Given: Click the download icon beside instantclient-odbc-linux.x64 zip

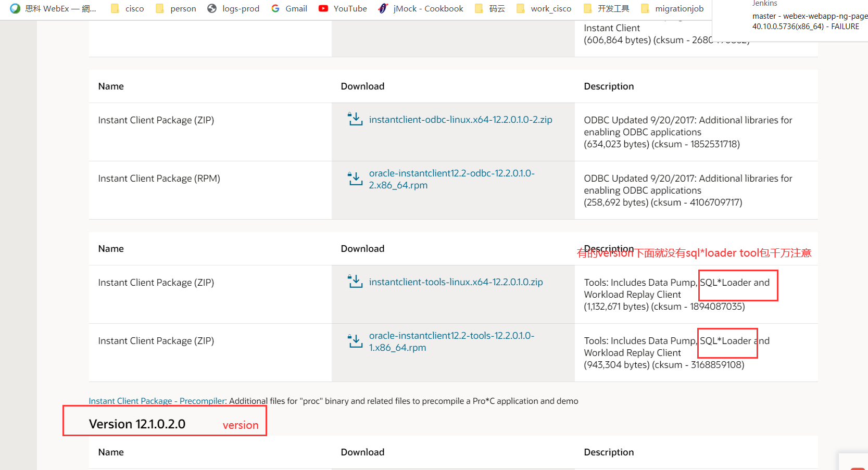Looking at the screenshot, I should pos(355,119).
